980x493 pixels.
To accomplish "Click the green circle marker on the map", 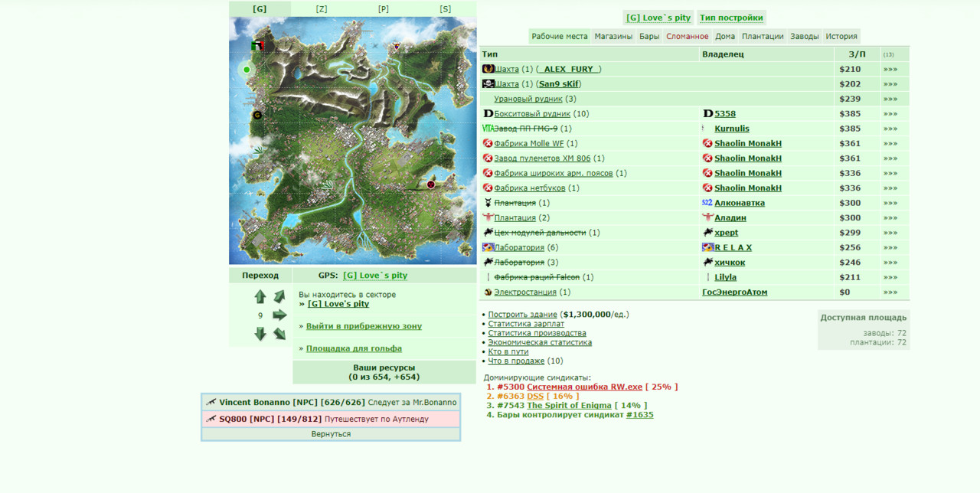I will (247, 70).
